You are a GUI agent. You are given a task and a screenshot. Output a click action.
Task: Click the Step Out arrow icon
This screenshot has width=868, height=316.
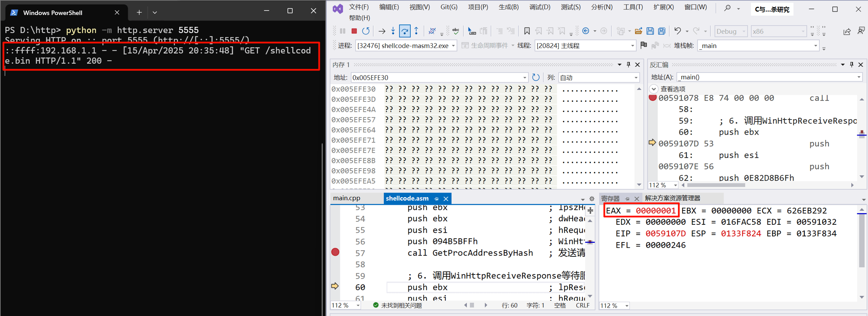[416, 31]
